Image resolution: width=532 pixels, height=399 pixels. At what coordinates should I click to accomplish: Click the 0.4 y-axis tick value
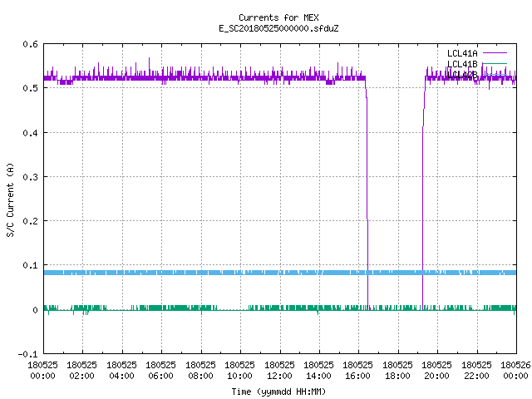click(30, 133)
